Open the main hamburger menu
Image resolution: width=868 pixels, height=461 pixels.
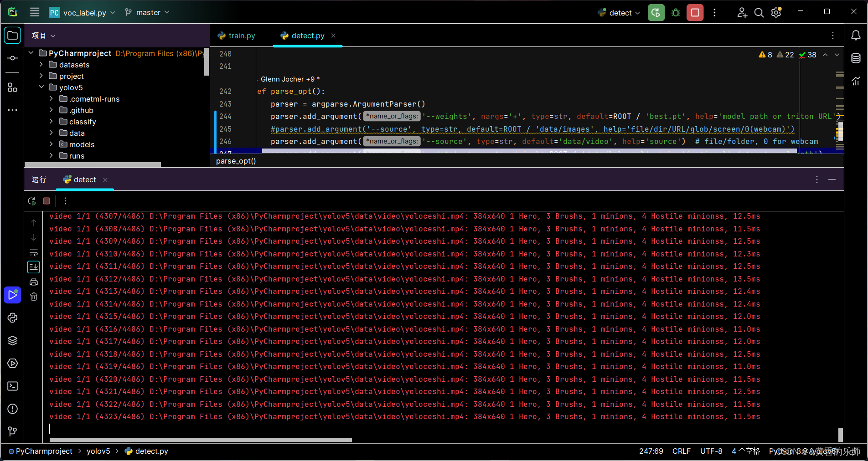[34, 12]
